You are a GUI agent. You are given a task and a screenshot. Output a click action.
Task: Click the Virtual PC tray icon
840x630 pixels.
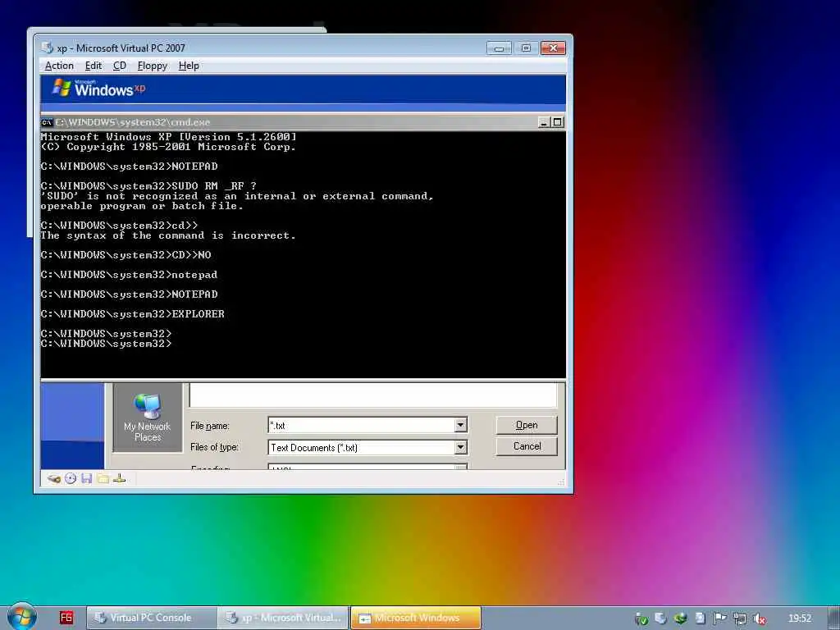660,619
